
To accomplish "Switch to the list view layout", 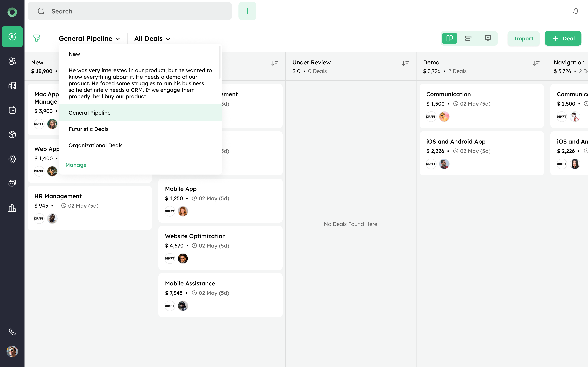I will coord(468,38).
